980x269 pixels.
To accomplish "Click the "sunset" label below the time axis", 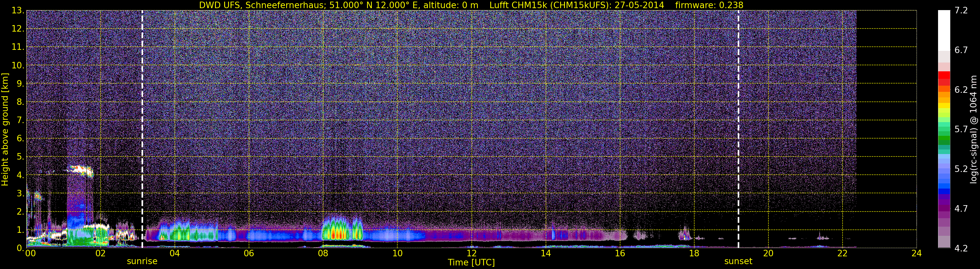I will pos(738,262).
